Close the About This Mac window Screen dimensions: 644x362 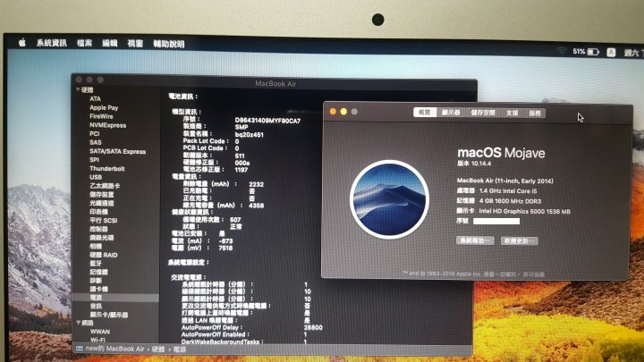point(333,111)
